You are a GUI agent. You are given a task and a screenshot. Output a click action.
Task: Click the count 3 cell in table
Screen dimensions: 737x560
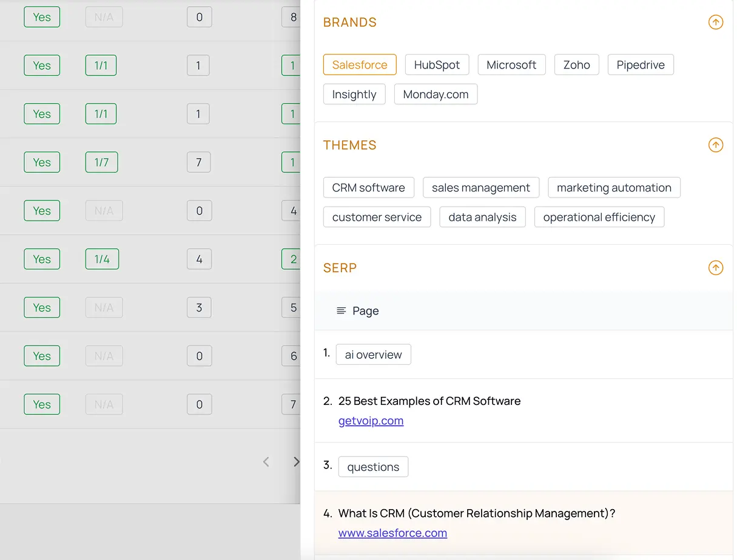[199, 308]
